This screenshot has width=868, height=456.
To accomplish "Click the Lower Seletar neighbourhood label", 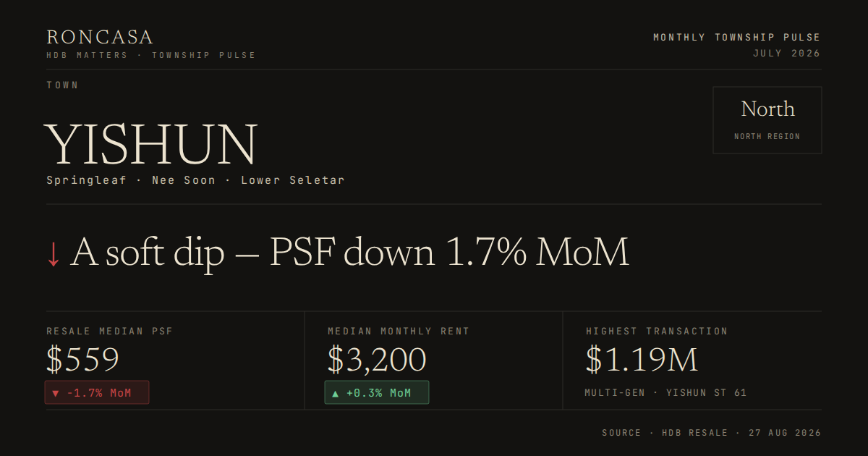I will pos(293,180).
